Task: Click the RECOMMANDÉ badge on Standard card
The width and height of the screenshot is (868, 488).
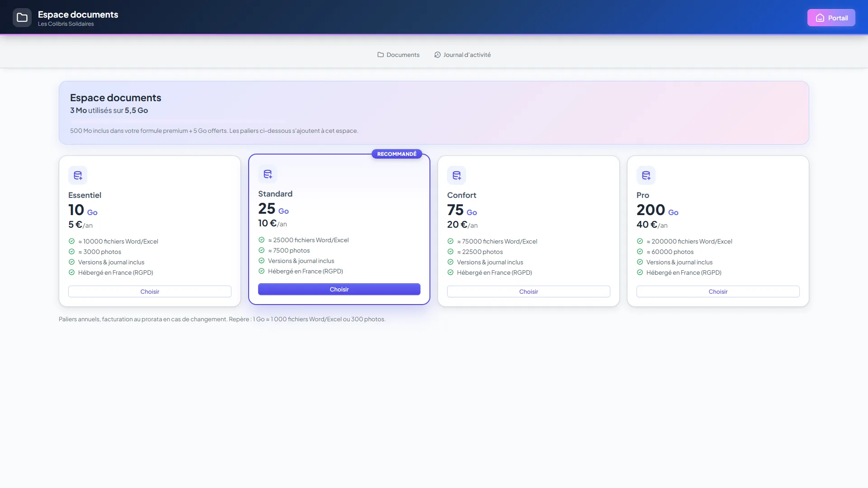Action: tap(397, 154)
